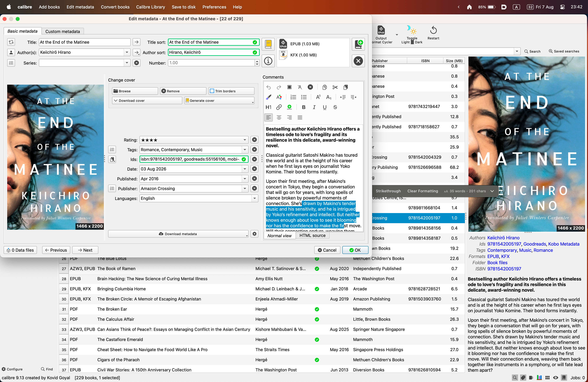The width and height of the screenshot is (588, 382).
Task: Cut the selected text with scissors icon
Action: (x=335, y=87)
